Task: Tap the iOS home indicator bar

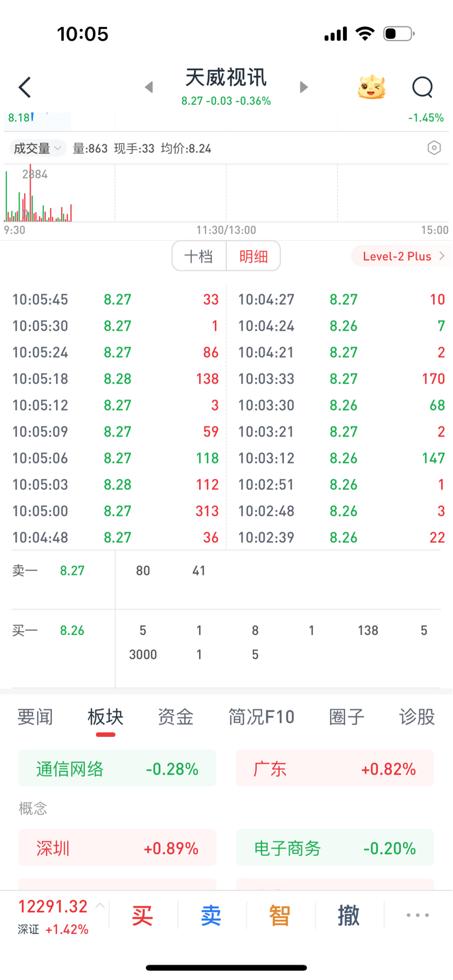Action: [x=226, y=968]
